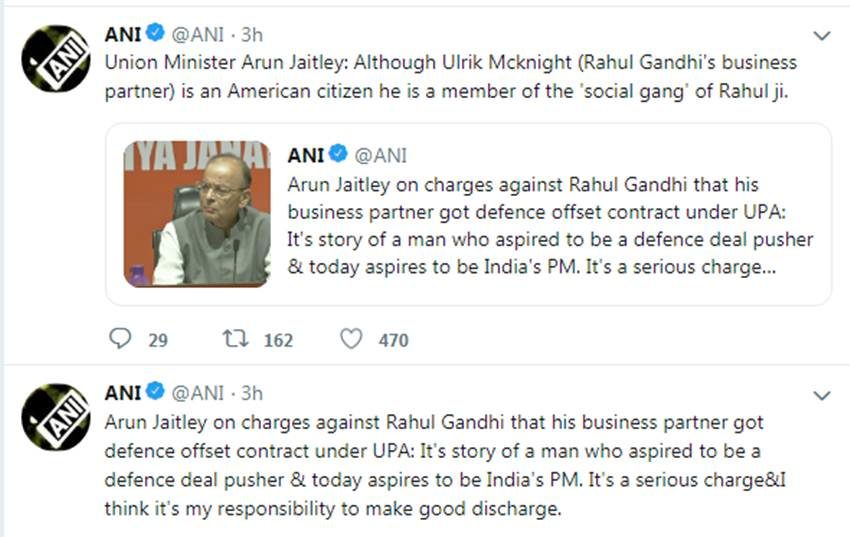
Task: Open ANI avatar on the bottom tweet
Action: pos(56,417)
